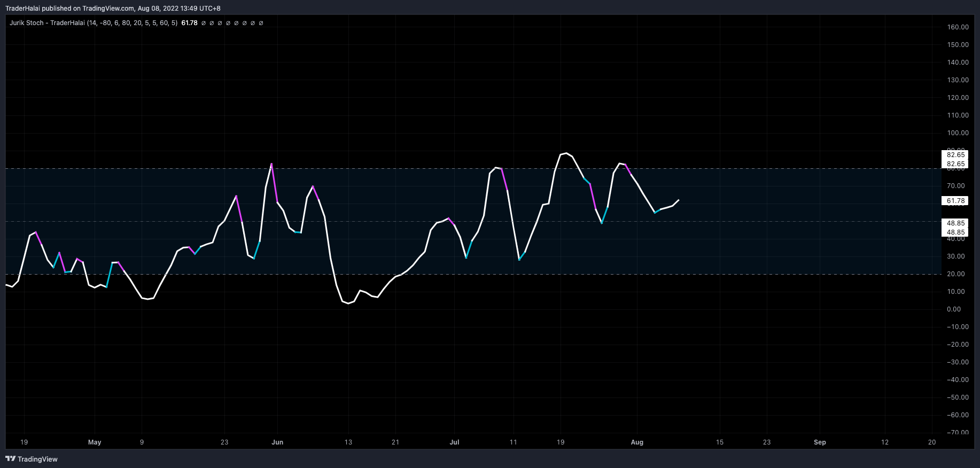Click the 120.00 price axis label
This screenshot has width=980, height=468.
point(958,98)
